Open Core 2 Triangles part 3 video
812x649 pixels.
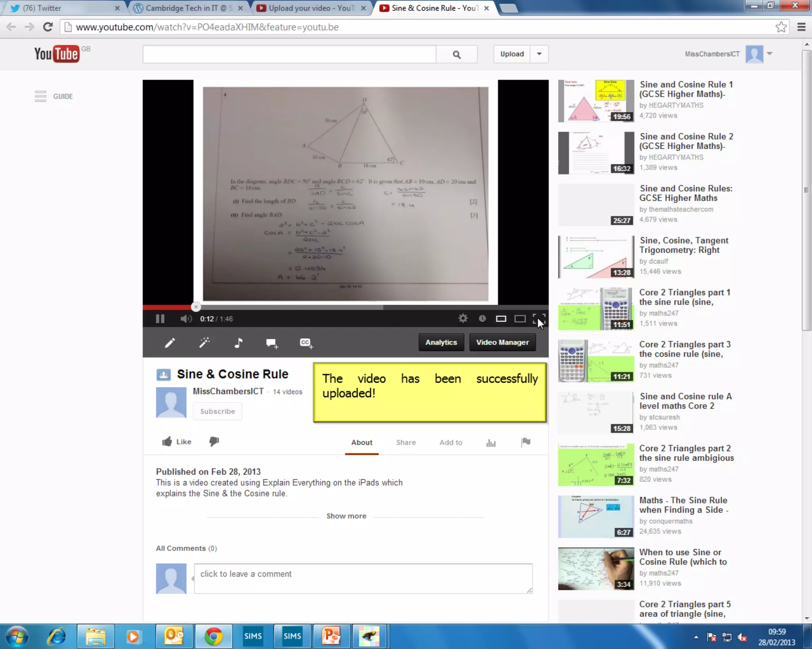point(685,349)
